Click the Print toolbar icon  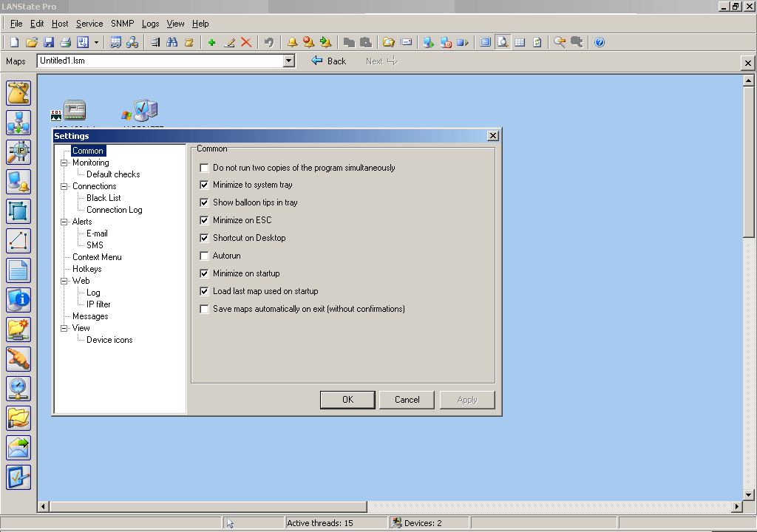[65, 42]
